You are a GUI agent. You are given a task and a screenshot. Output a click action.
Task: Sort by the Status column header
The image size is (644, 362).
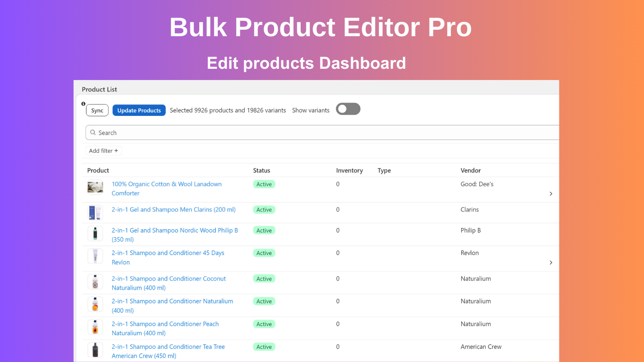[262, 170]
